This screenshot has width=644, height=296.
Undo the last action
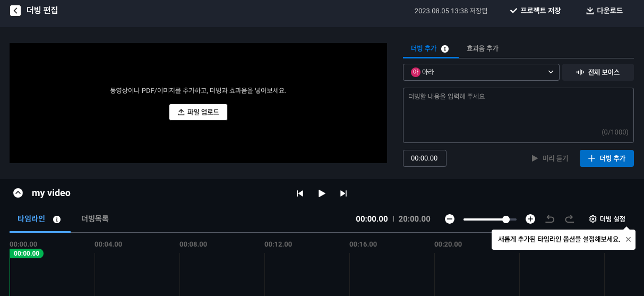[550, 219]
